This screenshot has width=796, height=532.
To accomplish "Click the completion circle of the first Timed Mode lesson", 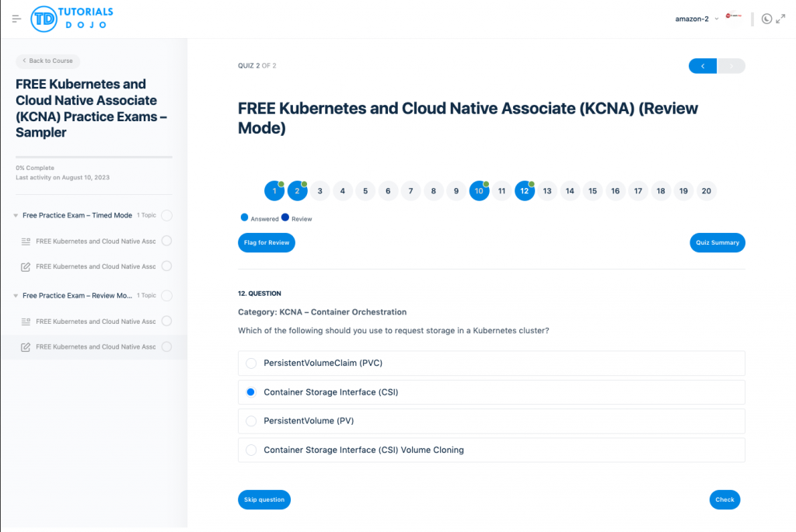I will click(x=166, y=241).
